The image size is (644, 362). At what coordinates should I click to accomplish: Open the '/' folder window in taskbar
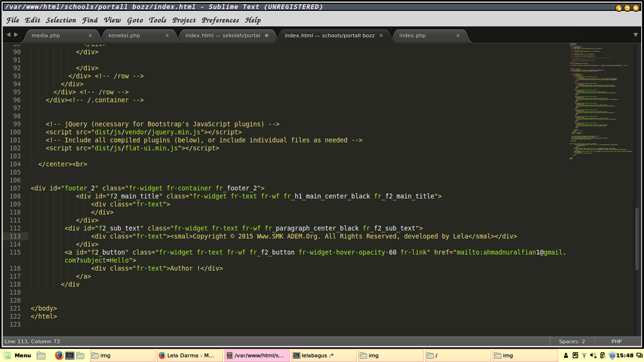[458, 355]
